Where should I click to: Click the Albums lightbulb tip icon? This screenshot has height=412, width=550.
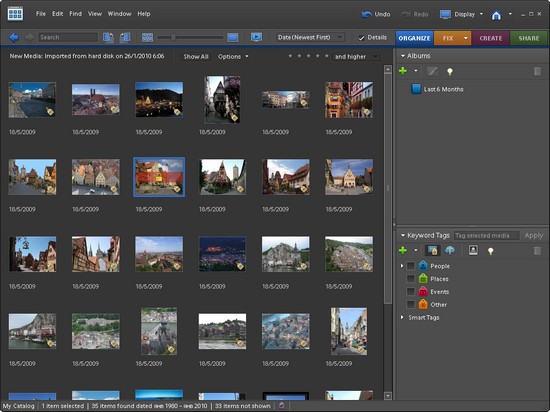coord(450,72)
